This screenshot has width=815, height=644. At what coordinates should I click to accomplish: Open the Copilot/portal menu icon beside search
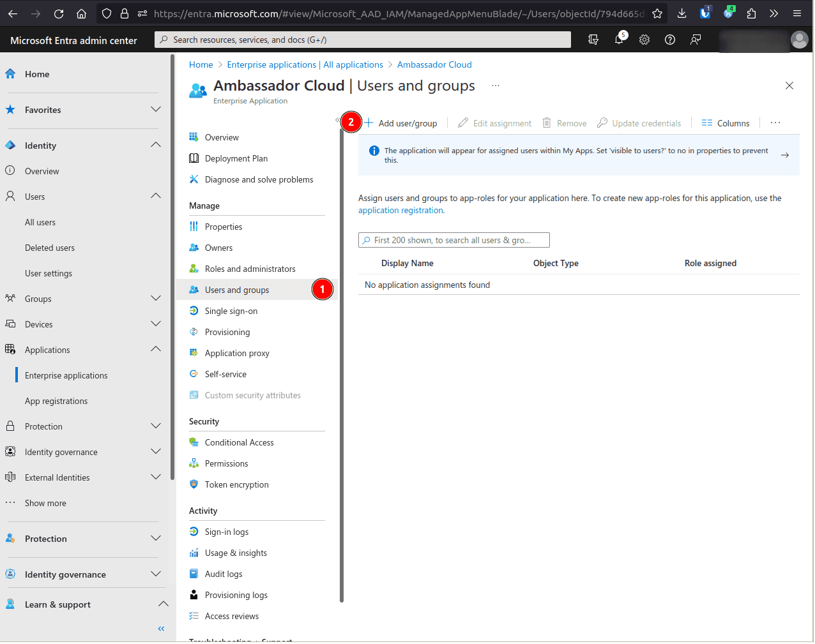point(593,40)
